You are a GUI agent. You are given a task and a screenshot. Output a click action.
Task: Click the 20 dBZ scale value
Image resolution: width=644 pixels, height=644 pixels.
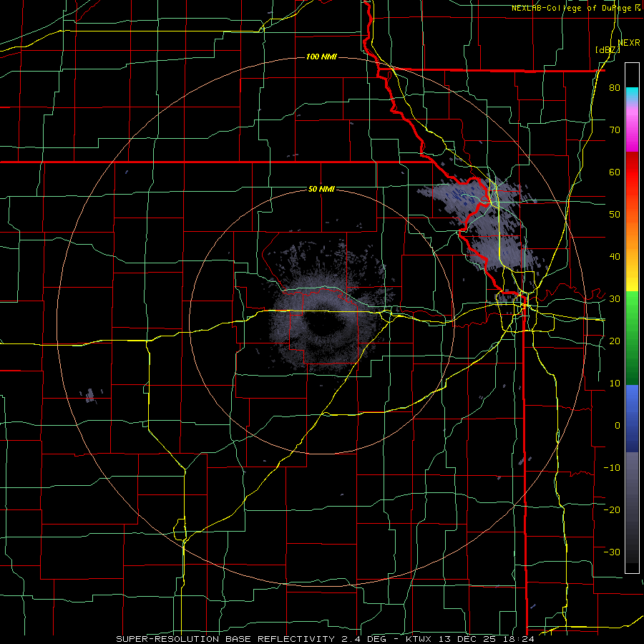(615, 341)
